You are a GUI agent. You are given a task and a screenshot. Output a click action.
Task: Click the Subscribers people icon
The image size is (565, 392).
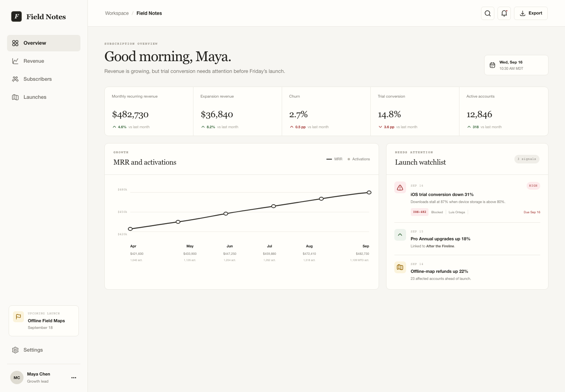pos(15,79)
